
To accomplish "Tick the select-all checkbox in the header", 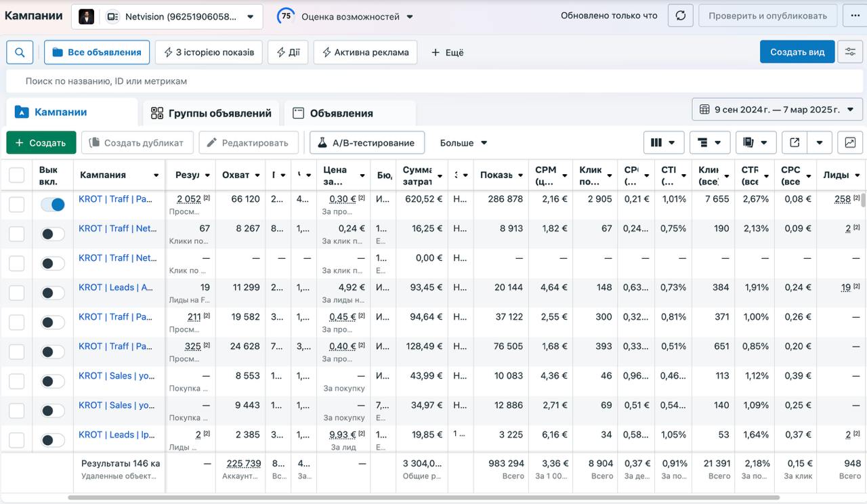I will tap(16, 175).
